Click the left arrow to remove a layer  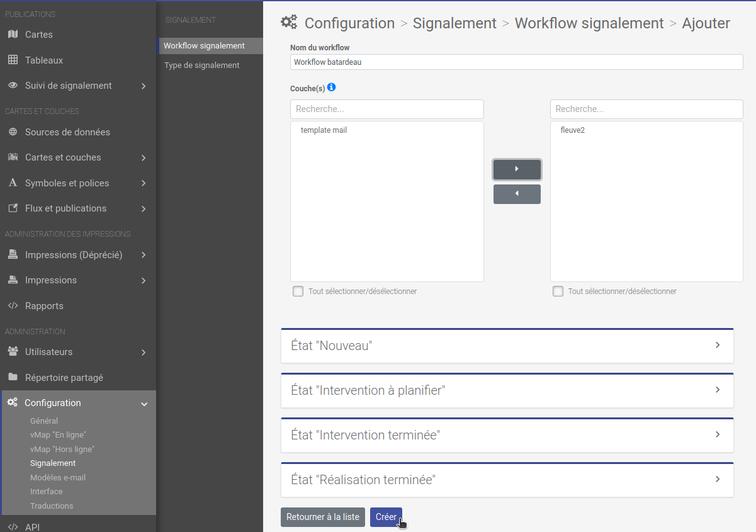click(517, 194)
